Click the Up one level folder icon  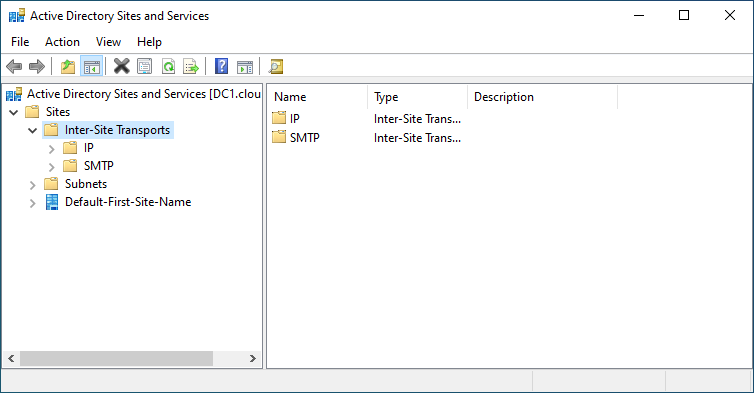coord(68,66)
